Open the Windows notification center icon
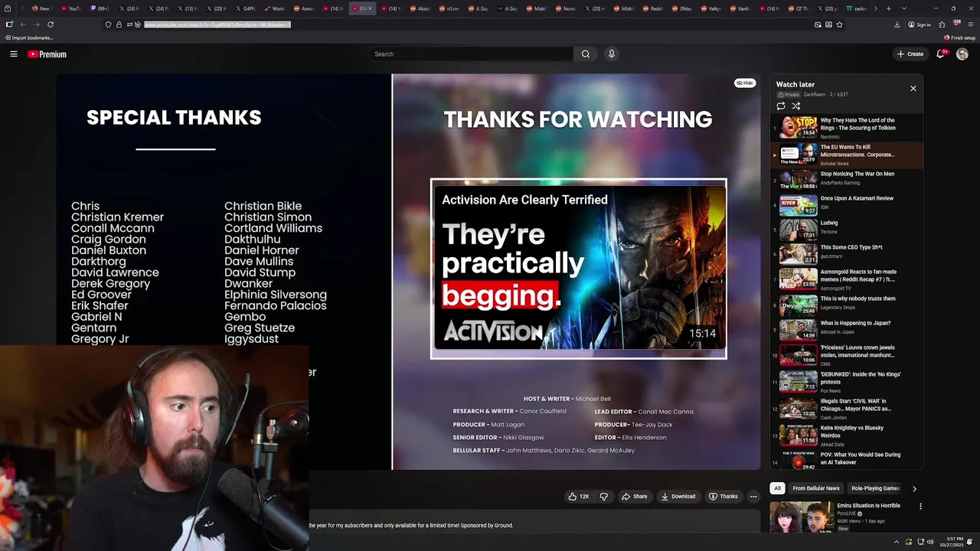The image size is (980, 551). pos(969,542)
